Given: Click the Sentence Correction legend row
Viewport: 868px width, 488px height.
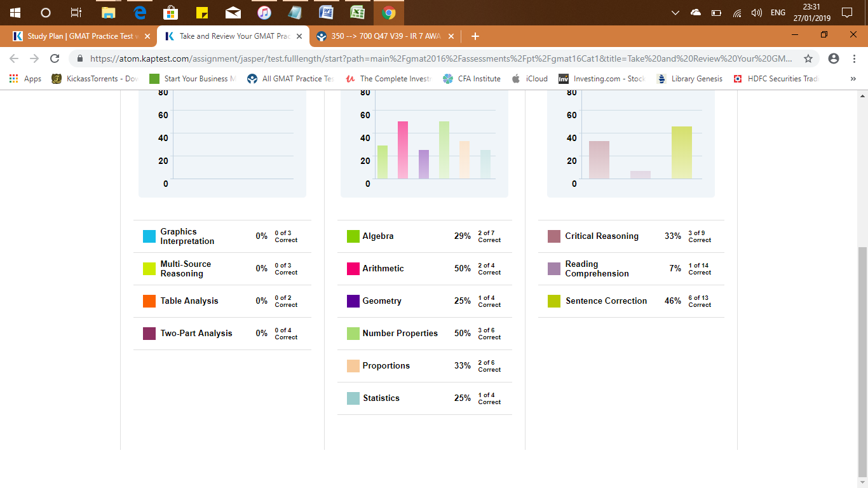Looking at the screenshot, I should (x=606, y=301).
